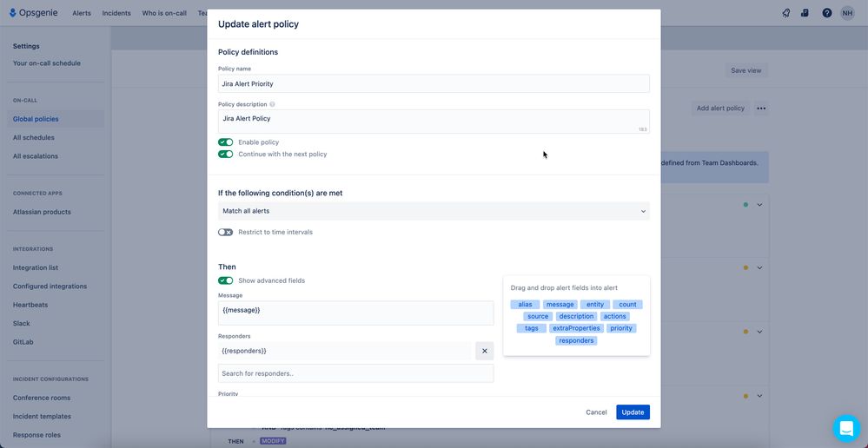Expand the first policy row chevron
Viewport: 868px width, 448px height.
759,205
